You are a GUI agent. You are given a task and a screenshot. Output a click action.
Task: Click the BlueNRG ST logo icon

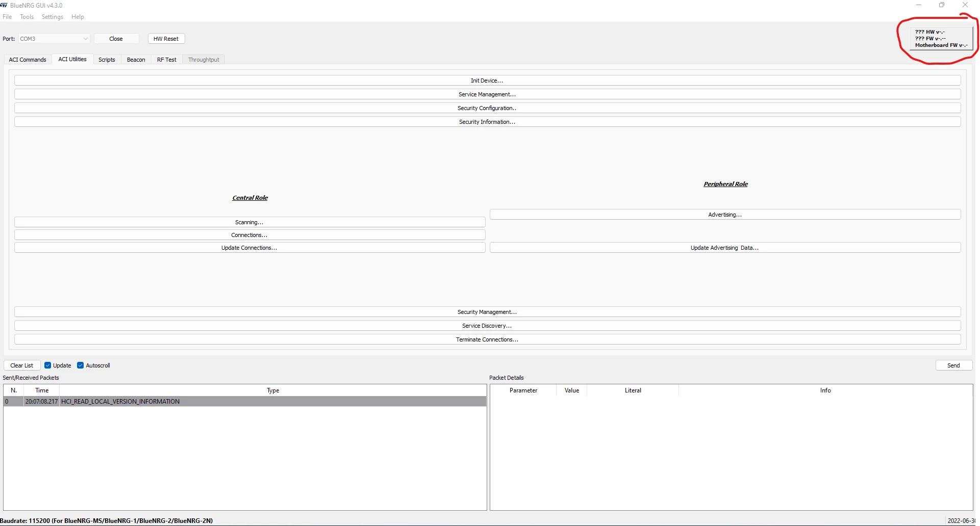click(4, 5)
